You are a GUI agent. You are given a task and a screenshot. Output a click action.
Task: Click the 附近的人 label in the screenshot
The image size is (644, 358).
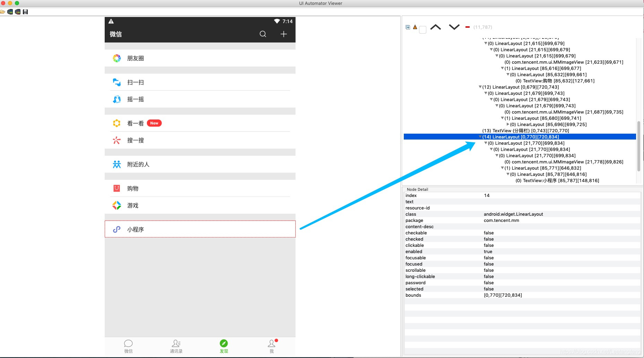click(x=138, y=164)
